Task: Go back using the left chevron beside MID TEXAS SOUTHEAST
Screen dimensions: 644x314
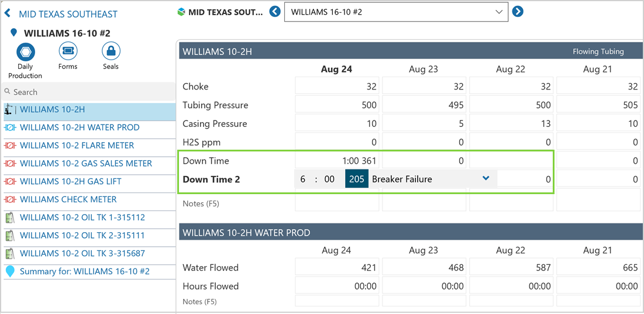Action: (8, 13)
